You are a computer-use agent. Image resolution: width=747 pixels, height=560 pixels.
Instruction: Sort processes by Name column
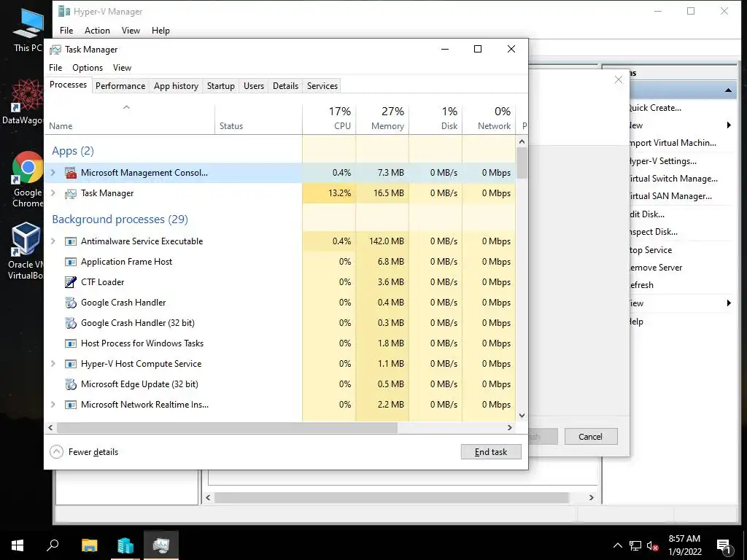pos(130,118)
